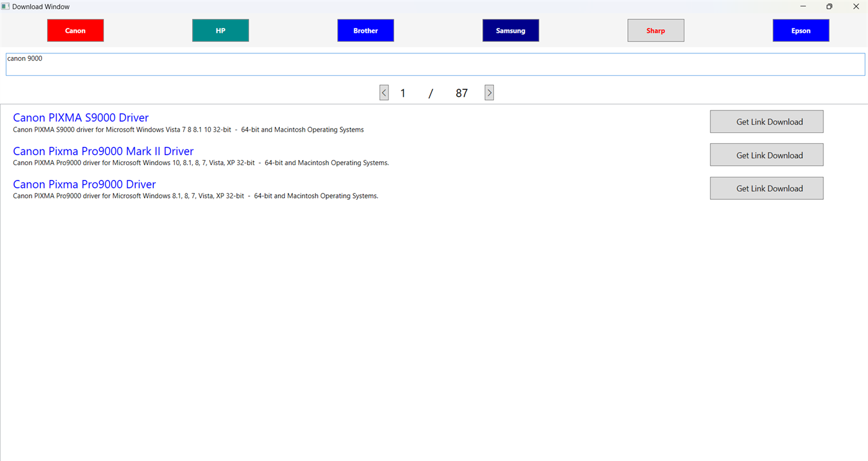Image resolution: width=868 pixels, height=461 pixels.
Task: Go to the previous results page
Action: click(x=383, y=92)
